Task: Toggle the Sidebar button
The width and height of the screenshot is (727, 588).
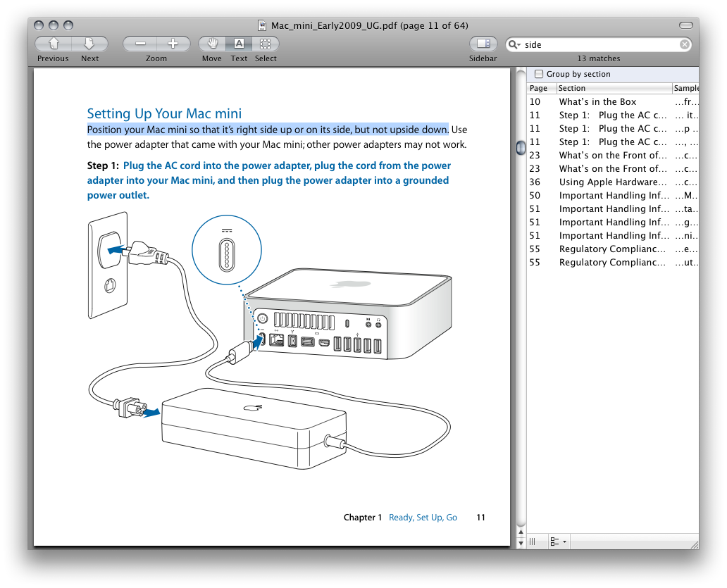Action: click(x=483, y=44)
